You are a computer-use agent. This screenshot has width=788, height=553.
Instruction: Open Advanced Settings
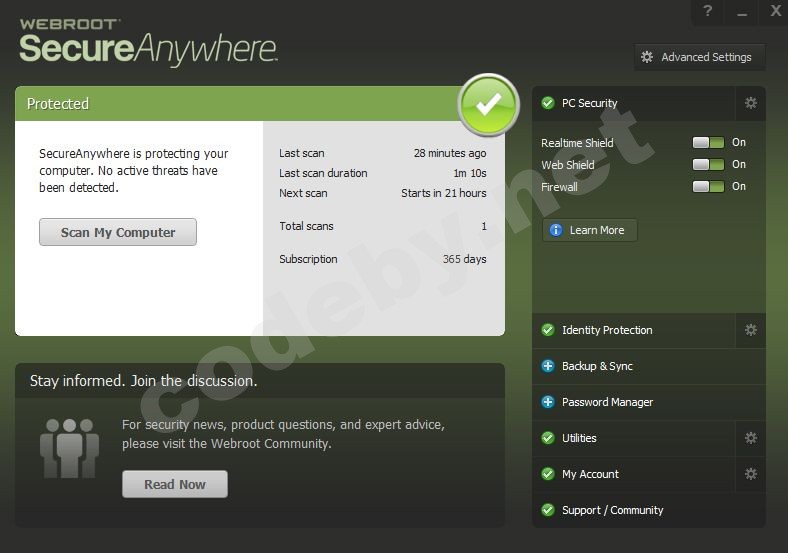click(x=699, y=57)
